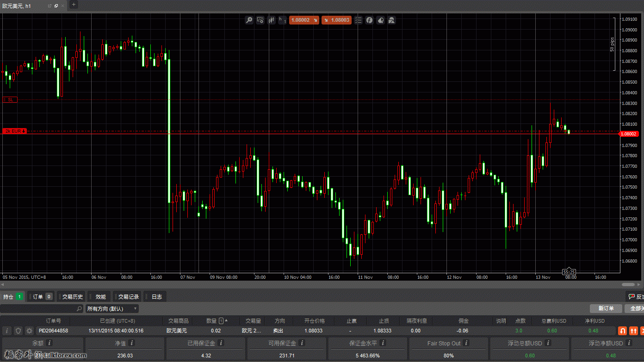Open the indicators f icon
Image resolution: width=644 pixels, height=362 pixels.
click(x=369, y=20)
